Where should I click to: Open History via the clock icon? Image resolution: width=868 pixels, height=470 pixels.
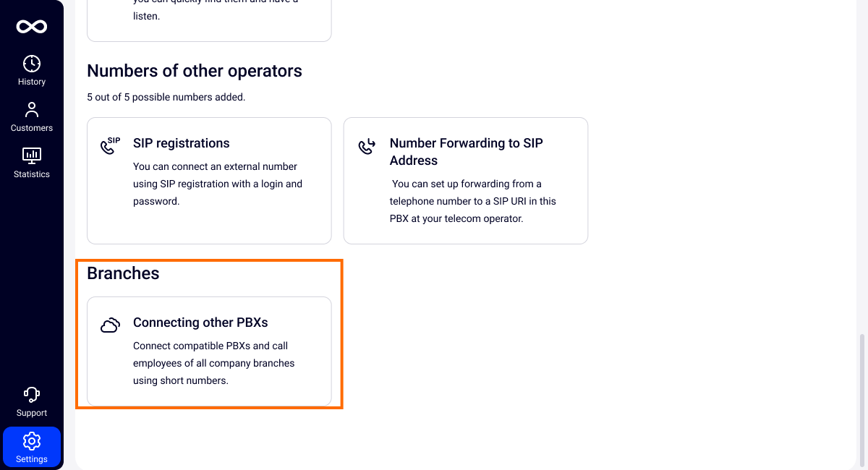coord(32,64)
